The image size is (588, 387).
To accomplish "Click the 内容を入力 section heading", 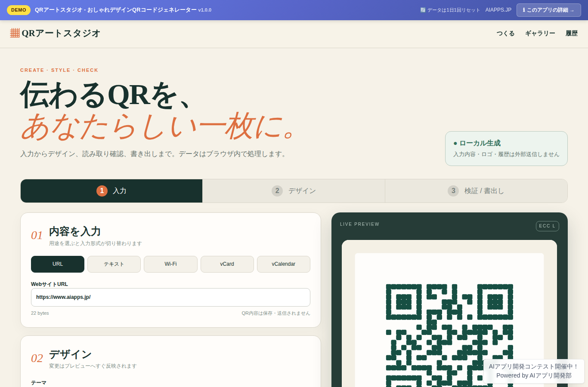I will click(x=75, y=231).
